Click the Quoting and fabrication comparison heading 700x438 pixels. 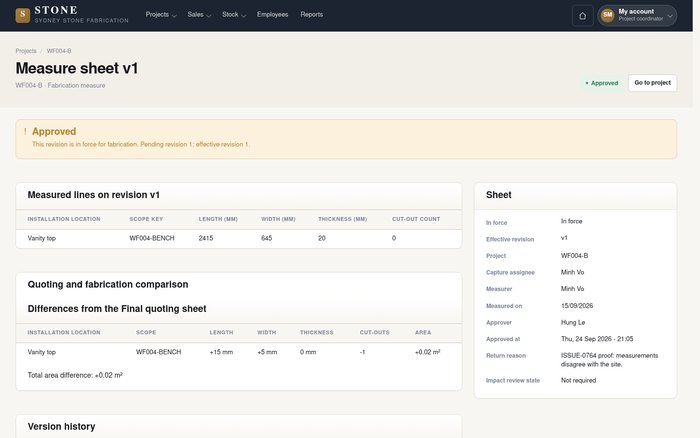coord(108,284)
